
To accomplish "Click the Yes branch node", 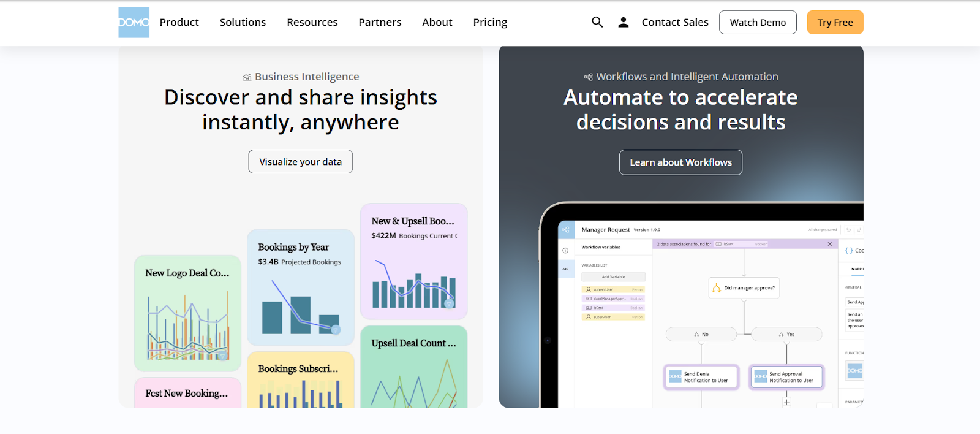I will (x=786, y=334).
